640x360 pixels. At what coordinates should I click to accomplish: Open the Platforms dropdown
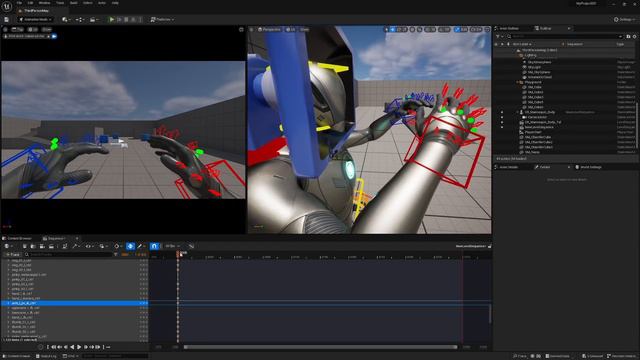162,20
